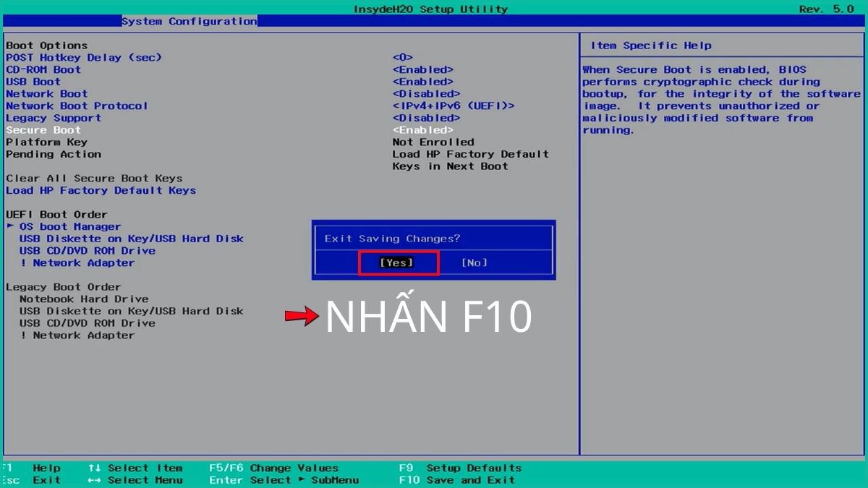Confirm with the [Yes] dialog option

point(397,262)
